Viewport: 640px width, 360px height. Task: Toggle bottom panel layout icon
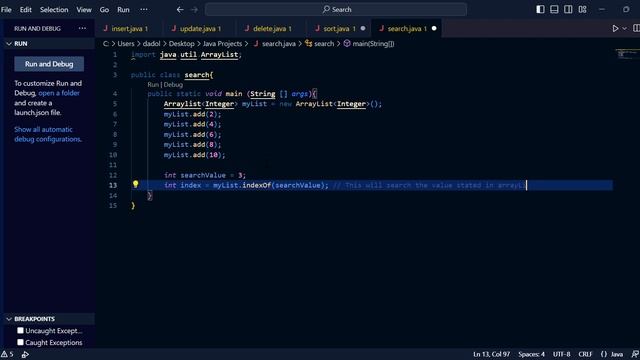coord(554,9)
